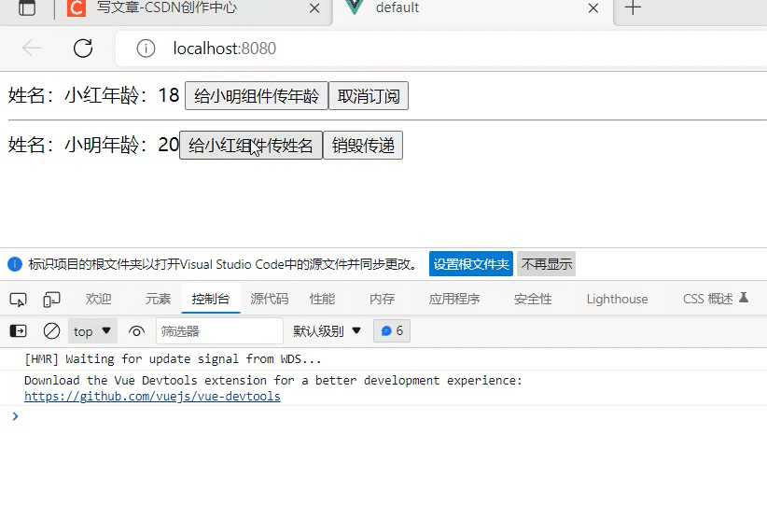Open the 安全性 DevTools tab
The width and height of the screenshot is (767, 532).
coord(533,299)
